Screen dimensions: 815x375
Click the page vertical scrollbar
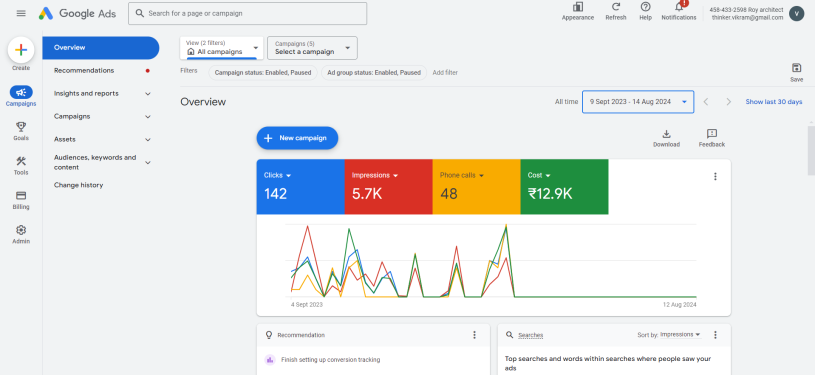[811, 151]
